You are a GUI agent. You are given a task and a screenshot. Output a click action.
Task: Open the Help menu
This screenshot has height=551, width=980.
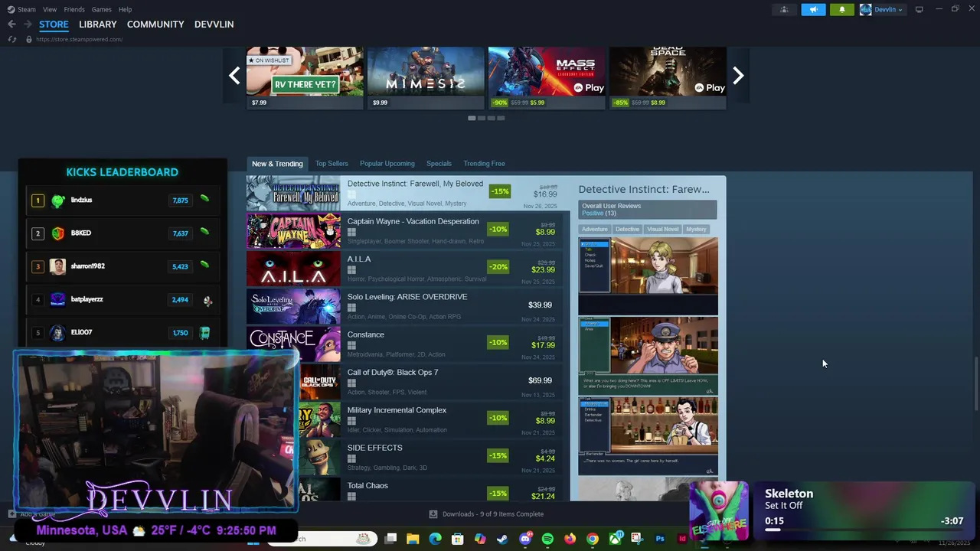(x=126, y=9)
